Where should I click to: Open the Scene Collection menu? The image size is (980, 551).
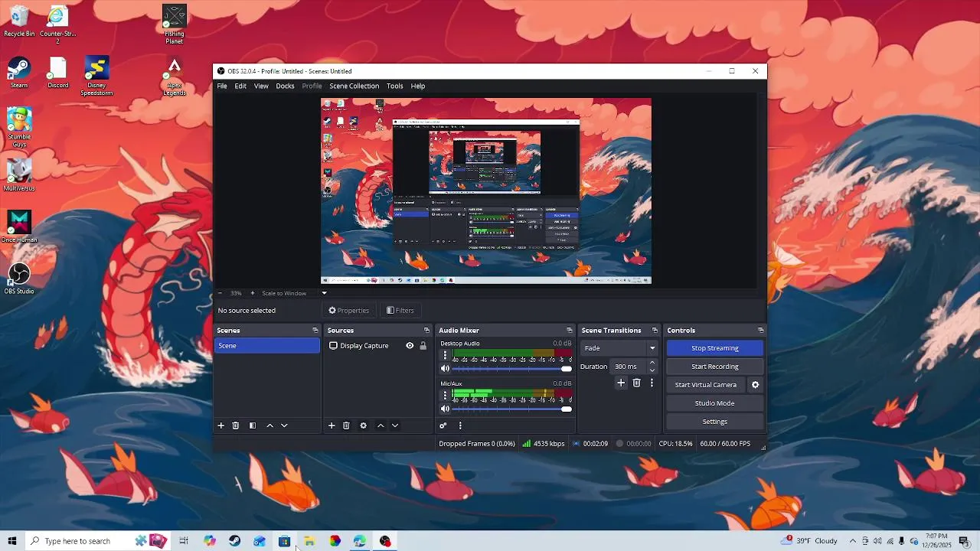354,86
